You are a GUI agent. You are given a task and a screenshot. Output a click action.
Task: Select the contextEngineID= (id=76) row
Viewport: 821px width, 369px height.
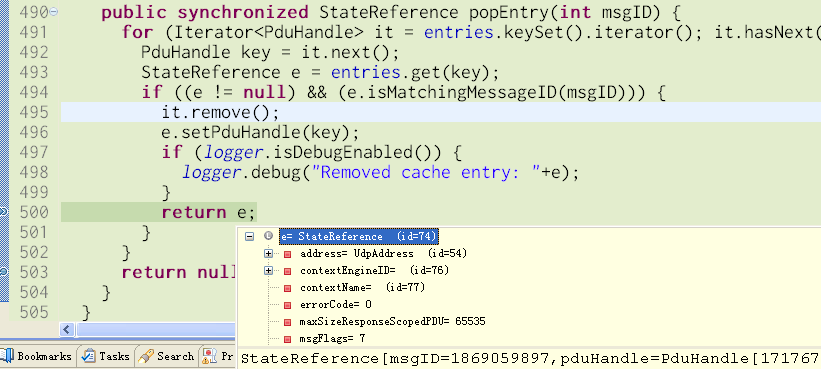pos(374,271)
